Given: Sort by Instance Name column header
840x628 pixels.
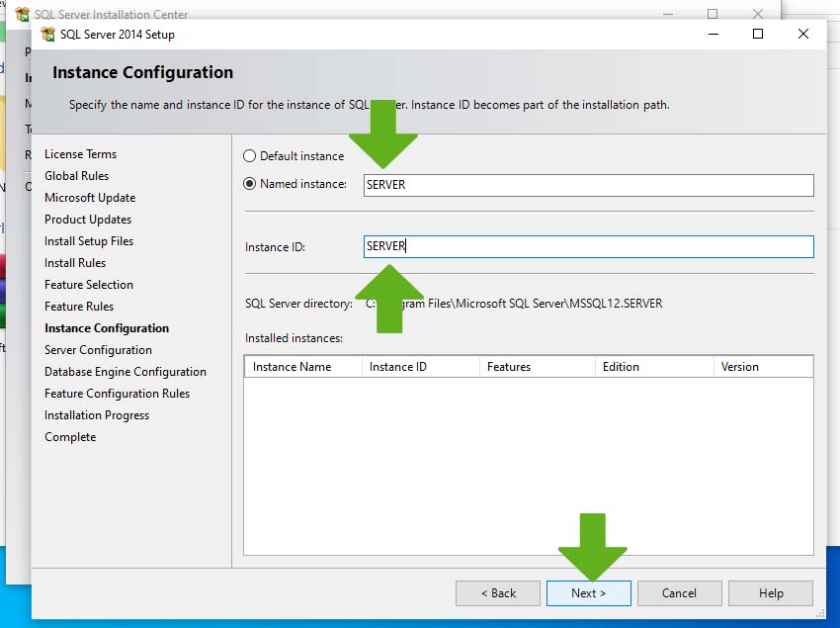Looking at the screenshot, I should click(x=302, y=367).
